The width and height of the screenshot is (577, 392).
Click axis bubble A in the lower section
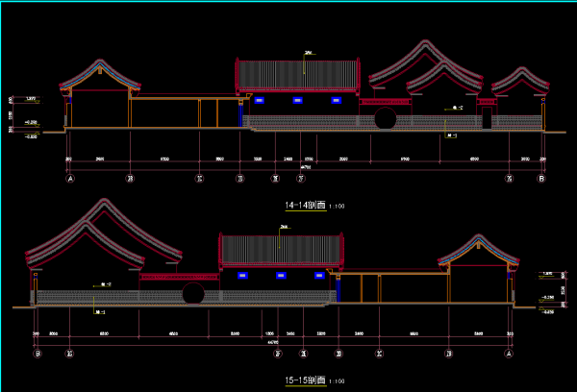coord(510,354)
